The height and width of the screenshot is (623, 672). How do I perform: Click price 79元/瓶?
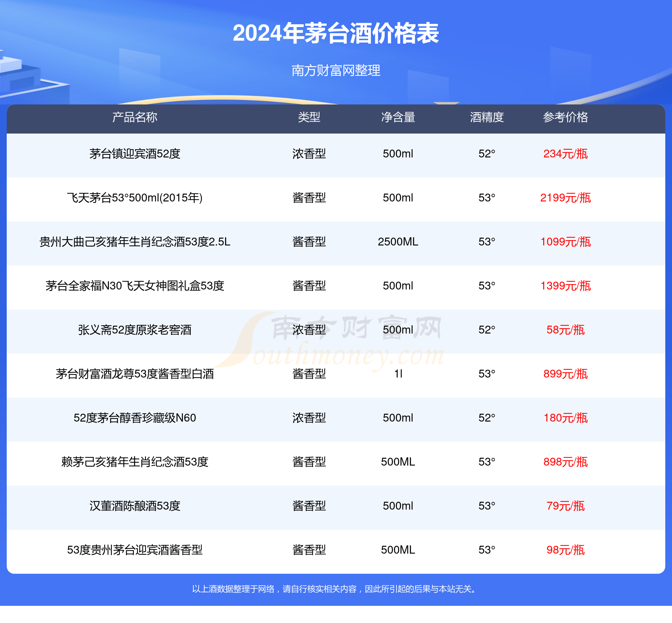click(x=566, y=506)
